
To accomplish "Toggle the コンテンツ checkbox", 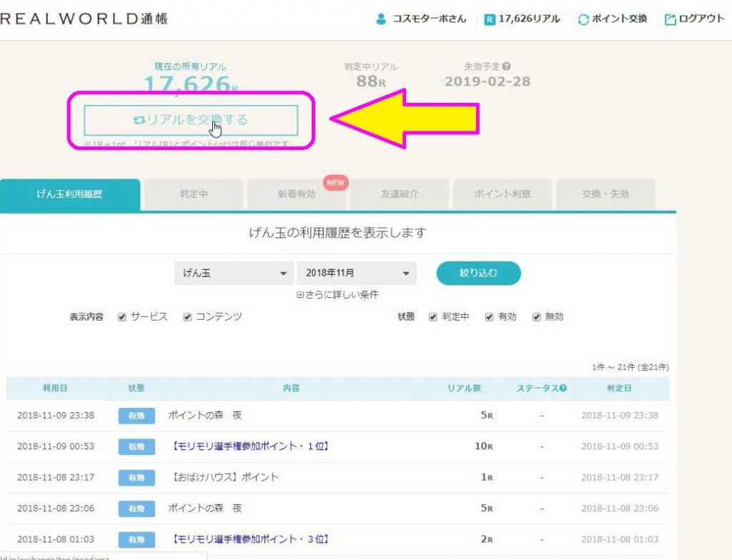I will click(188, 317).
